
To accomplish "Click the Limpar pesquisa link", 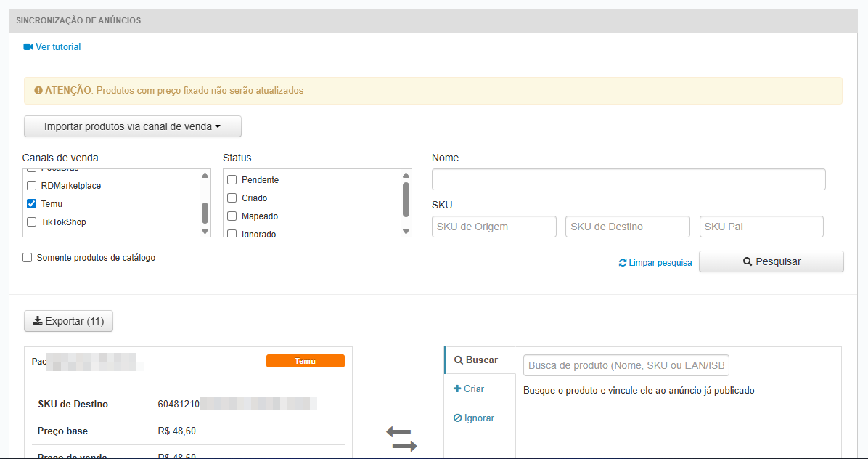I will click(655, 263).
